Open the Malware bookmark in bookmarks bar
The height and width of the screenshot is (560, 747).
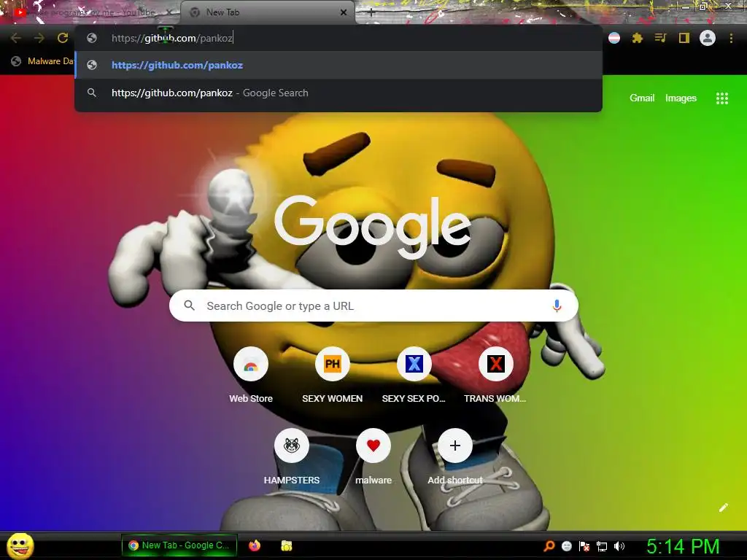[43, 61]
